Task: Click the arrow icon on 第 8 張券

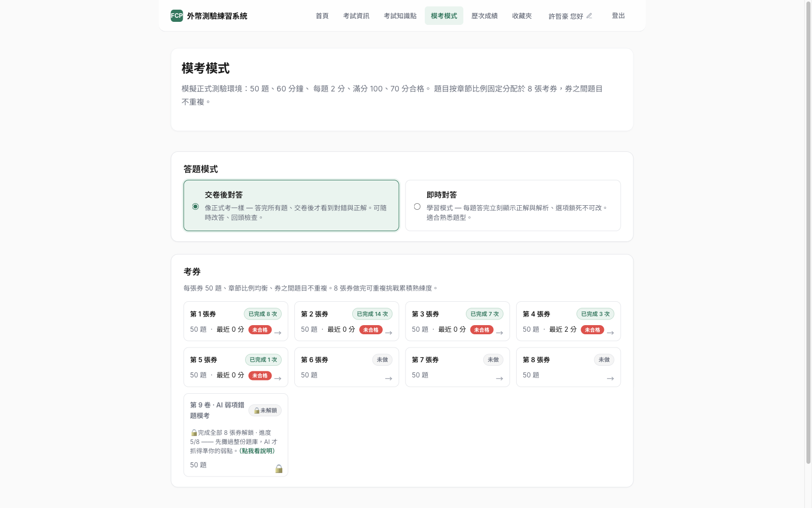Action: (x=611, y=378)
